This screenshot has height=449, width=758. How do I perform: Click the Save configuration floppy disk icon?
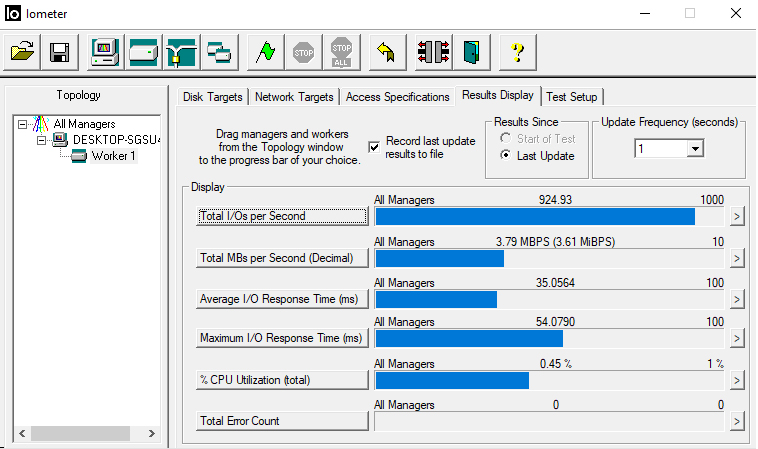pyautogui.click(x=59, y=51)
